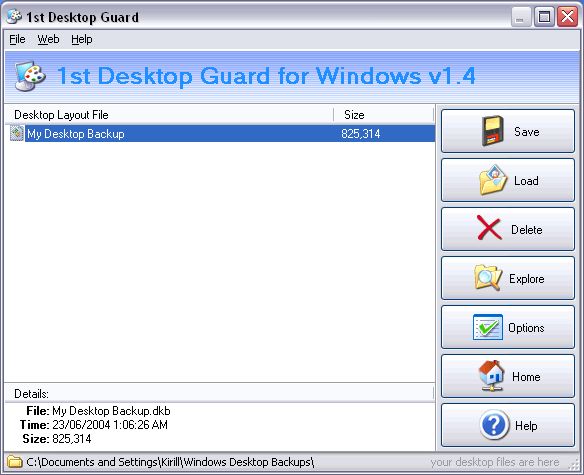Screen dimensions: 584x475
Task: Click the folder icon in status bar
Action: pyautogui.click(x=15, y=462)
